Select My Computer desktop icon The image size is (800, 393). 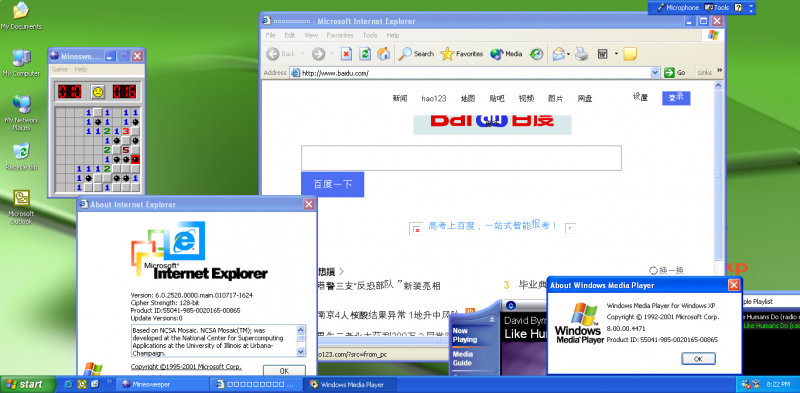click(x=21, y=63)
